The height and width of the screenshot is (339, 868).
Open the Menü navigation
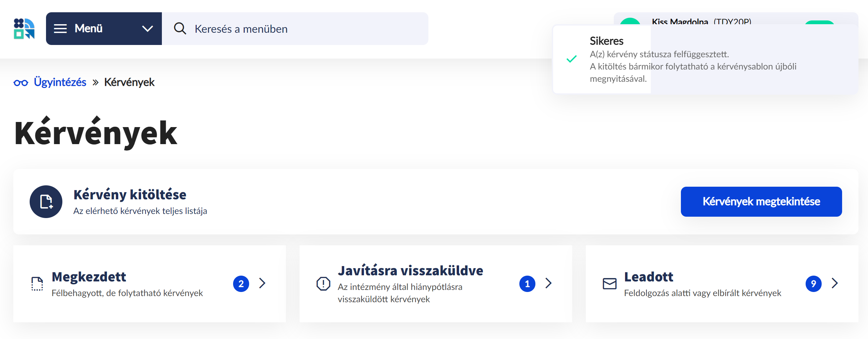coord(88,29)
